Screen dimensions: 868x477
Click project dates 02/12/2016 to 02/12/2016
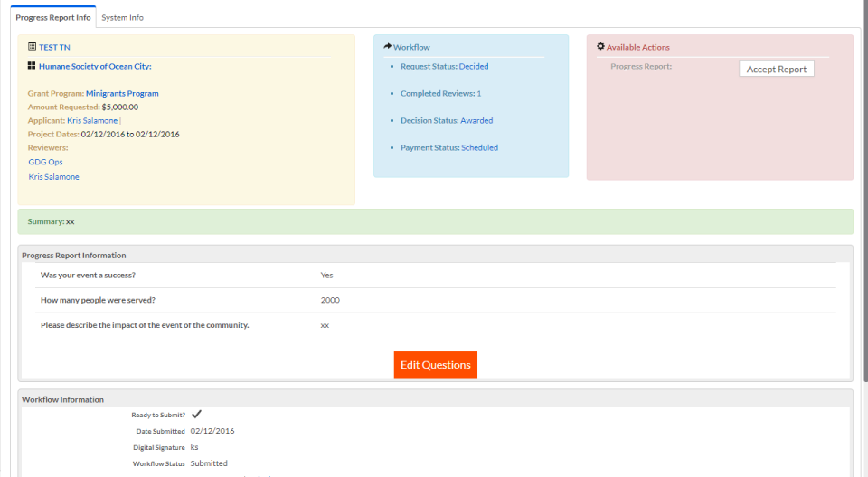tap(130, 135)
